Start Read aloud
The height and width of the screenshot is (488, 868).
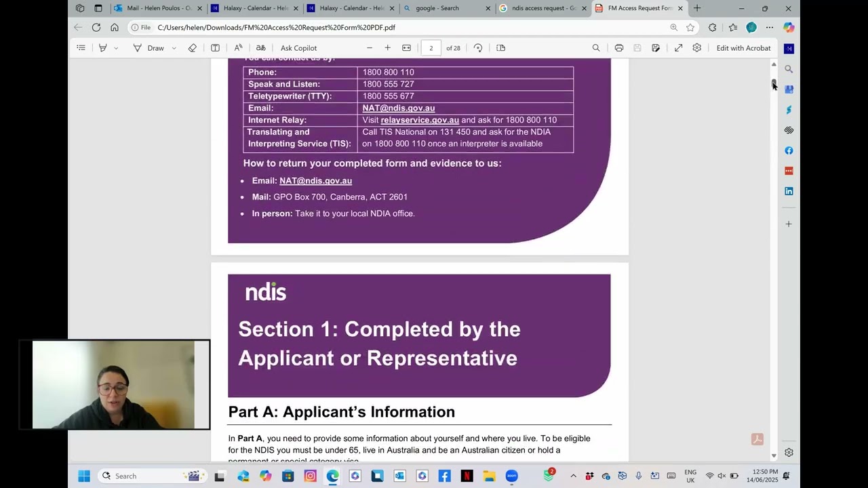(x=238, y=48)
